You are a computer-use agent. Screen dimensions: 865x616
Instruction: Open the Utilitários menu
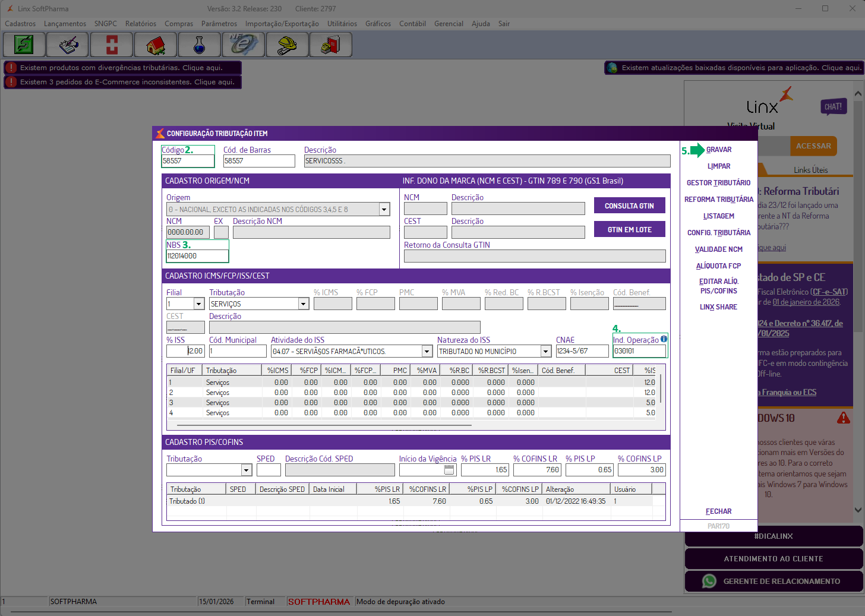[342, 24]
